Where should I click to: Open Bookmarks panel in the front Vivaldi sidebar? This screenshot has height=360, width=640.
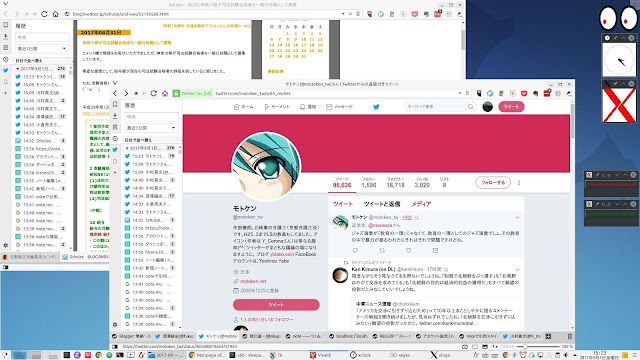pos(115,104)
